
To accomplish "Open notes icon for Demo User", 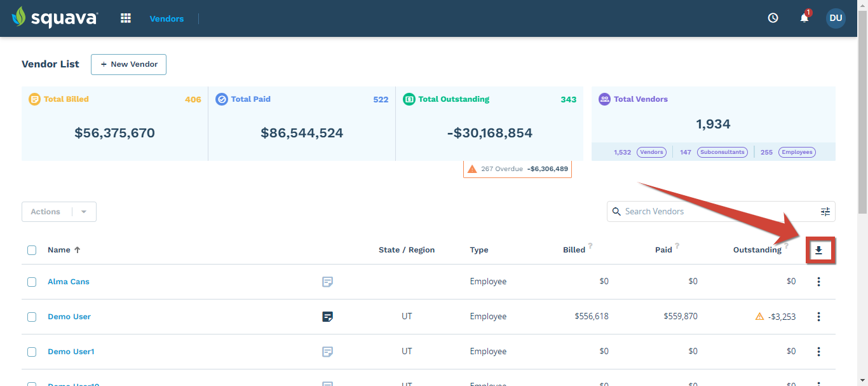I will point(327,317).
